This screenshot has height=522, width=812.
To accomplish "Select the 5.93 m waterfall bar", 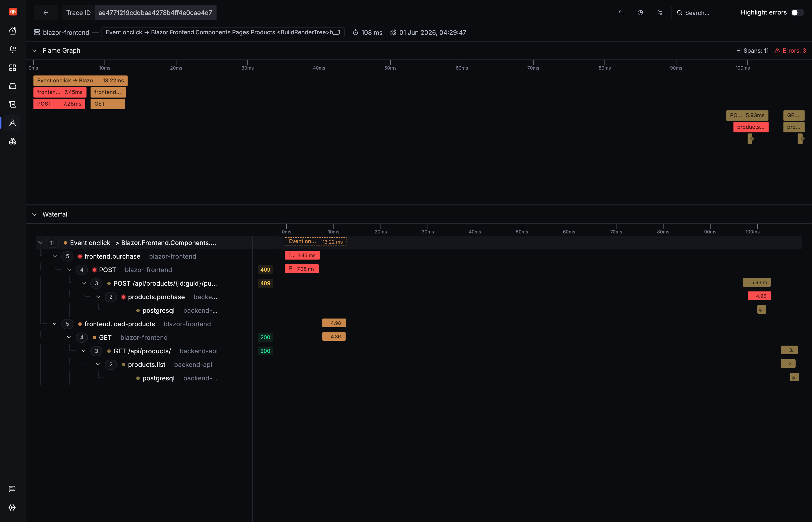I will pos(757,282).
